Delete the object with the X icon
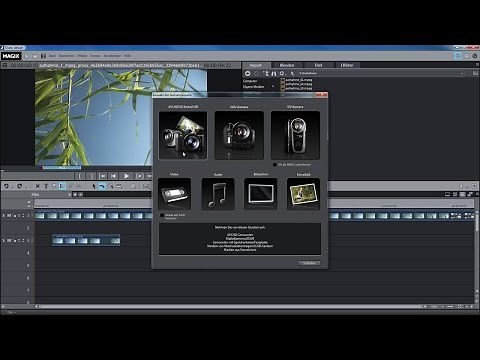The height and width of the screenshot is (360, 480). click(x=37, y=186)
